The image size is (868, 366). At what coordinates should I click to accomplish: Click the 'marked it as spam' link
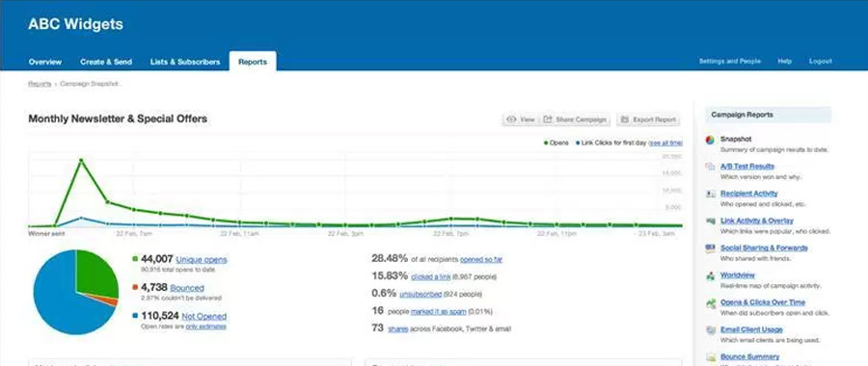(x=439, y=311)
